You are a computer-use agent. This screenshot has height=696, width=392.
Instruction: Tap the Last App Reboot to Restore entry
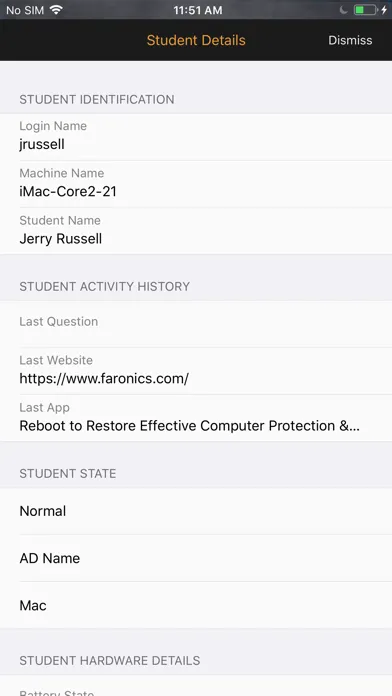point(196,418)
